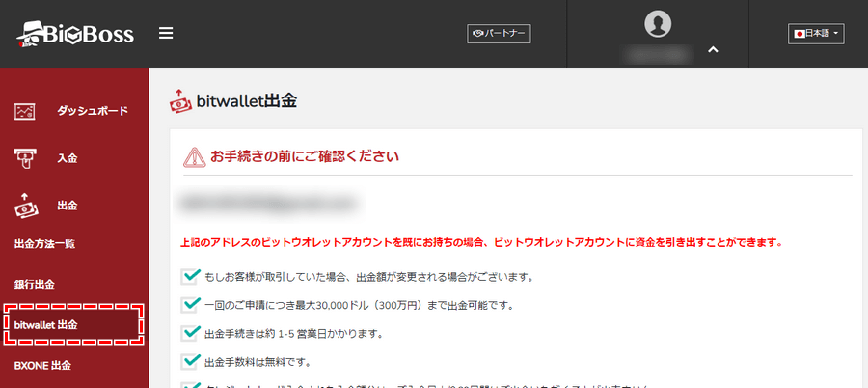The height and width of the screenshot is (388, 868).
Task: Toggle checkbox for 最大30,000ドル limit
Action: pos(190,305)
